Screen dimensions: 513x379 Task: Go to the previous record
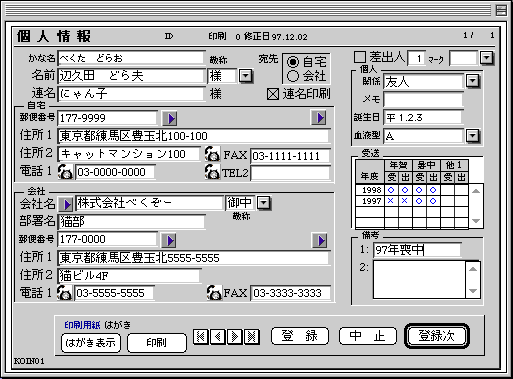tap(218, 337)
